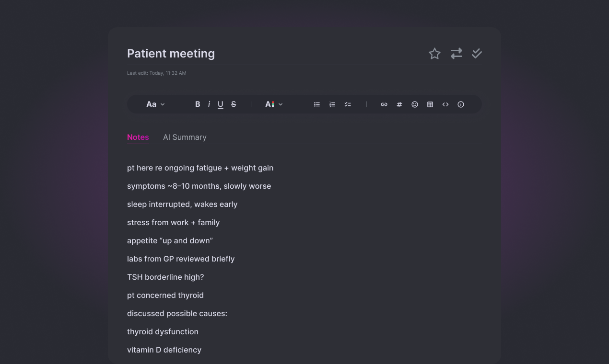This screenshot has width=609, height=364.
Task: Toggle bold formatting
Action: [x=197, y=104]
